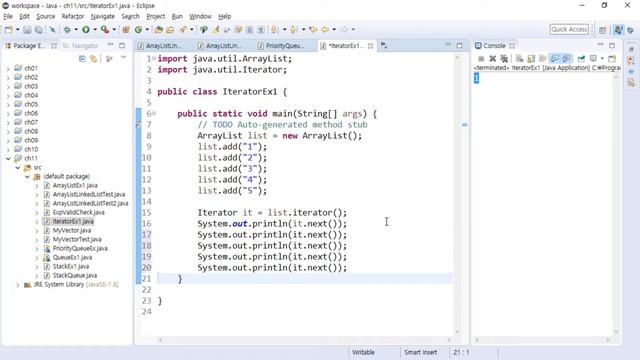Click the Open Type toolbar icon
640x360 pixels.
(x=158, y=29)
